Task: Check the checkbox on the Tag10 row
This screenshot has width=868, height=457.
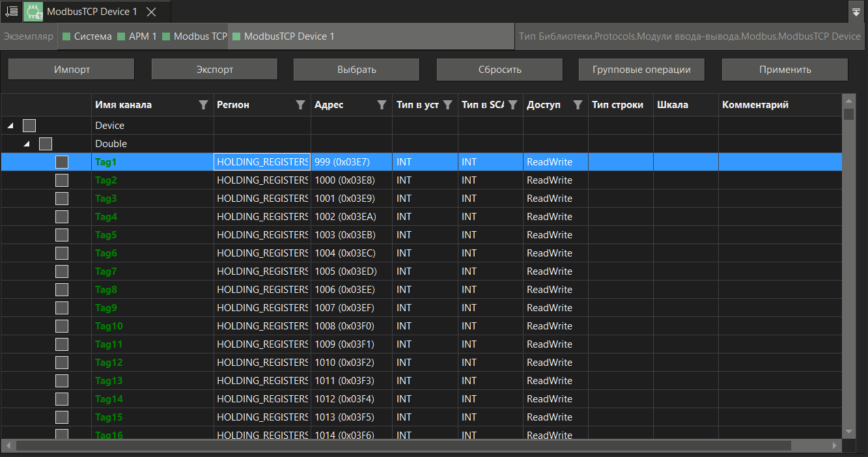Action: pos(62,325)
